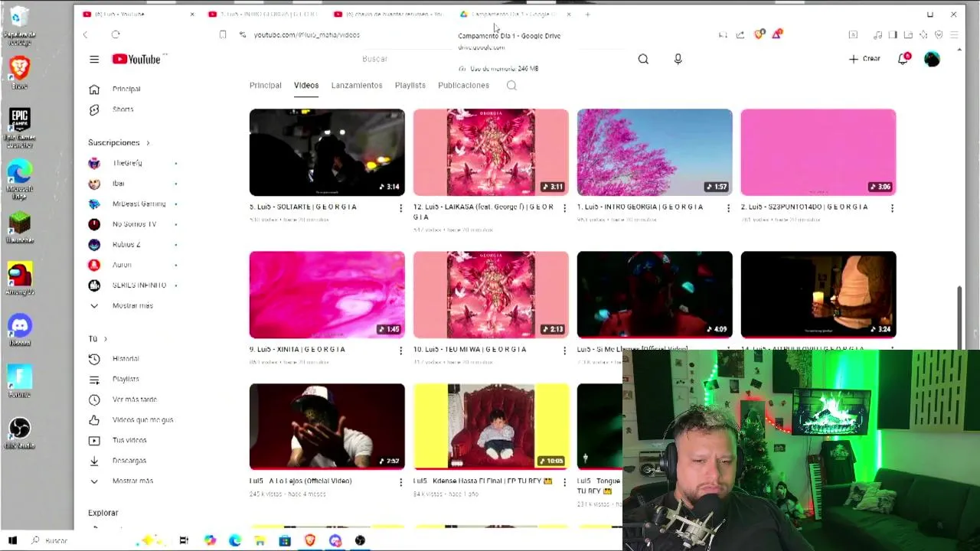This screenshot has height=551, width=980.
Task: Open OBS Studio desktop shortcut
Action: pos(19,432)
